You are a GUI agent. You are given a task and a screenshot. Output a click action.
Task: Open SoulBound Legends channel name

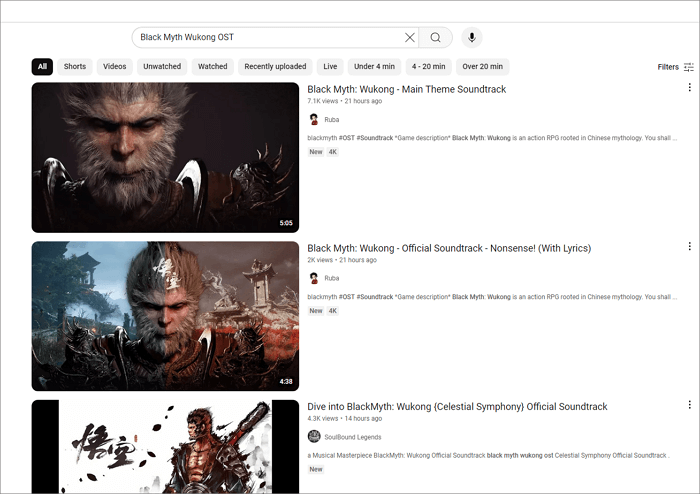click(353, 437)
